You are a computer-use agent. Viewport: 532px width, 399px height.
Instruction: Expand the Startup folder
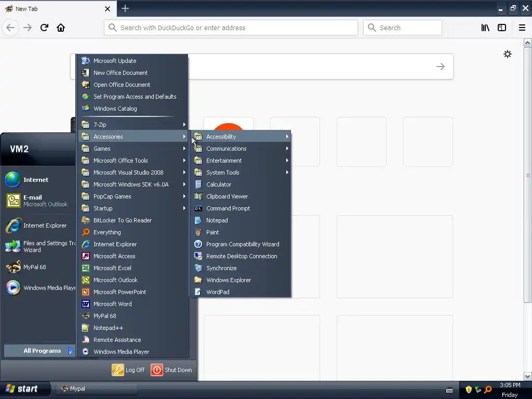tap(133, 208)
